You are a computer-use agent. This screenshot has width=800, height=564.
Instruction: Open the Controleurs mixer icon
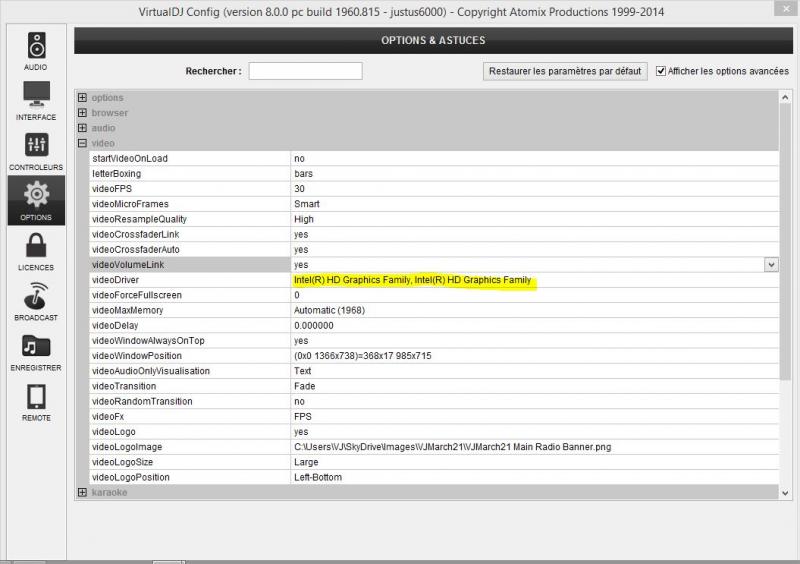click(x=36, y=144)
